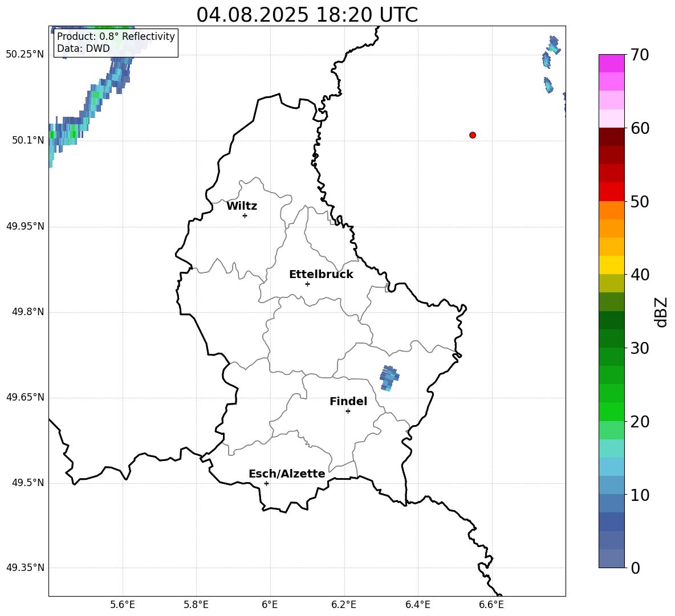Click the 49.5°N latitude label
This screenshot has height=616, width=675.
point(28,483)
